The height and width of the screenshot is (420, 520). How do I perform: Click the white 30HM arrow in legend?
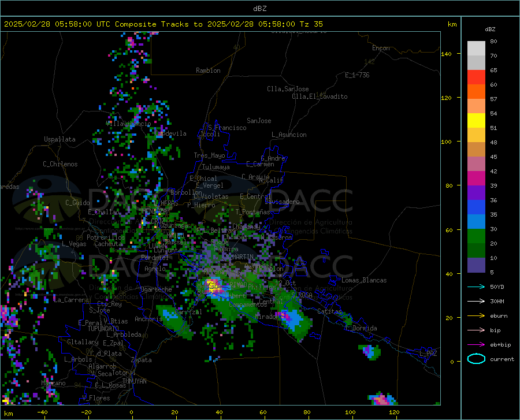coord(476,302)
